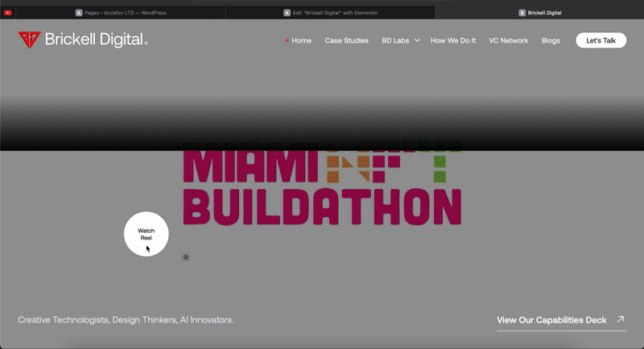Select 'Creative Technologists, Design Thinkers, AI Innovators.' text
Image resolution: width=644 pixels, height=349 pixels.
point(126,320)
